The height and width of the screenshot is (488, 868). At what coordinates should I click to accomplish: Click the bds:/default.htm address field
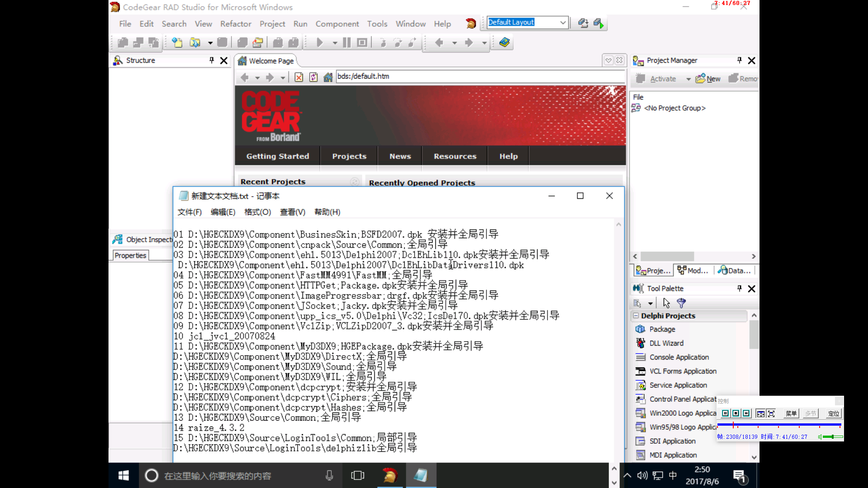click(480, 76)
